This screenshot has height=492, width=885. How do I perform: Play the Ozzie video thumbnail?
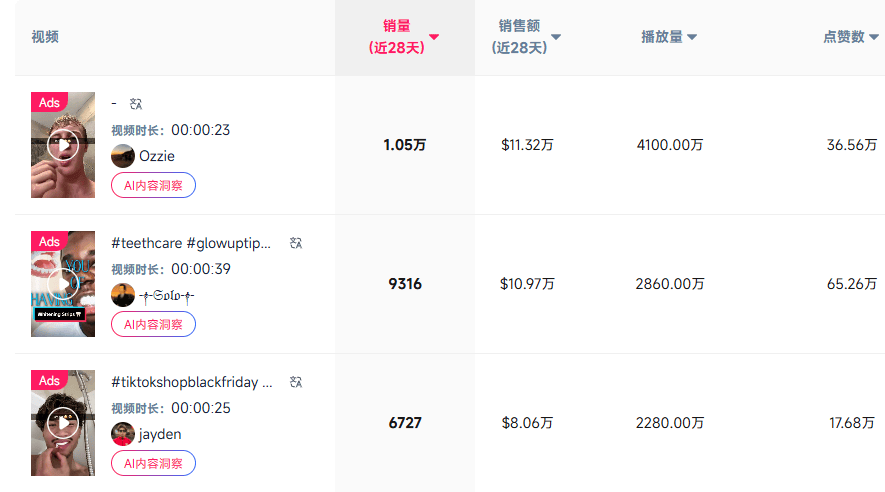click(x=63, y=145)
